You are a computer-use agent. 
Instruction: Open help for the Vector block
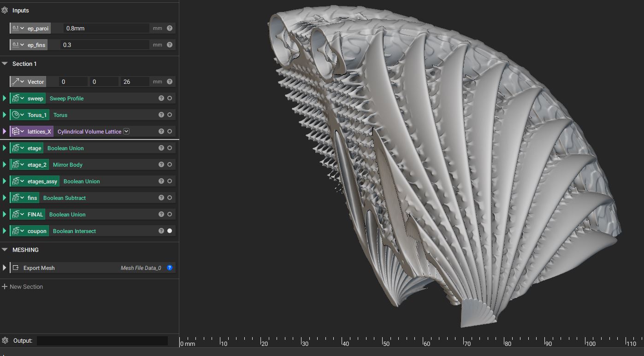[170, 82]
